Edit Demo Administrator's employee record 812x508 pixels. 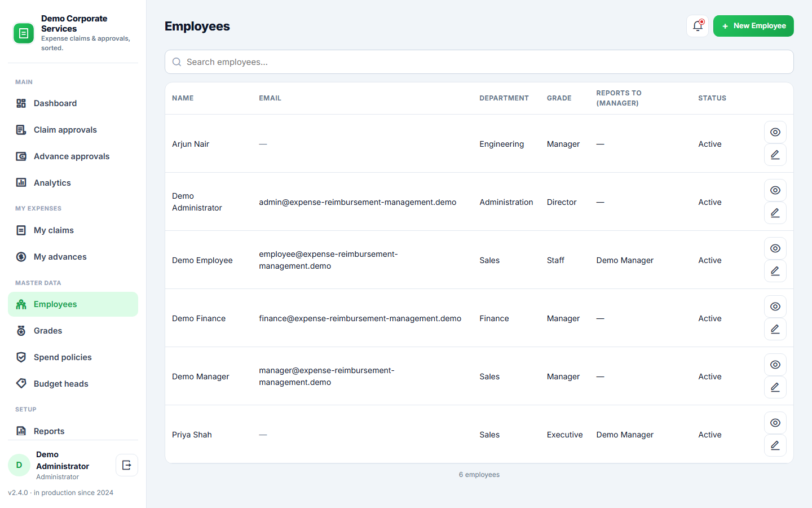pos(775,213)
